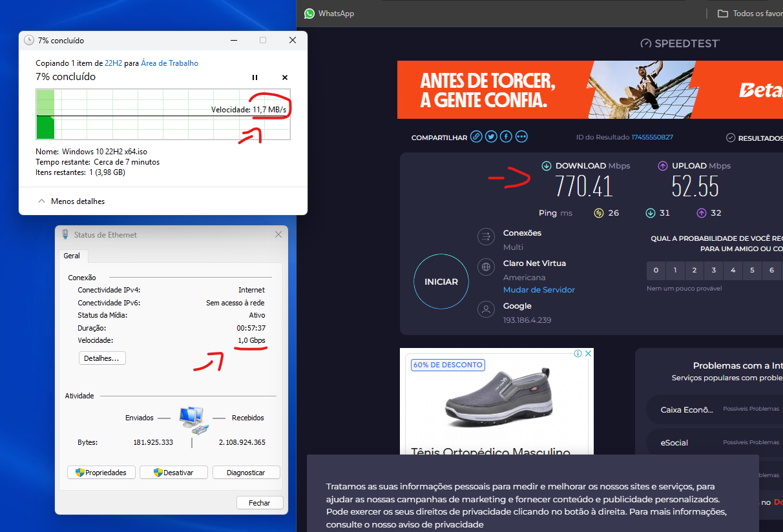Share result via the link icon
This screenshot has width=783, height=532.
pyautogui.click(x=476, y=136)
